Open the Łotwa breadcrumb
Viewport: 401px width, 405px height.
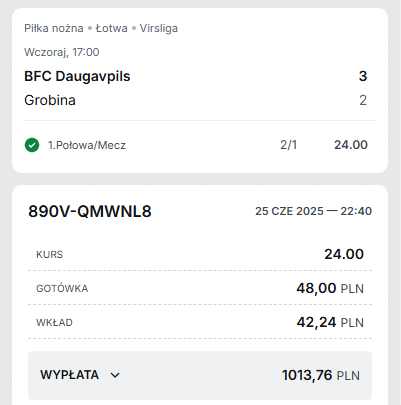click(112, 28)
